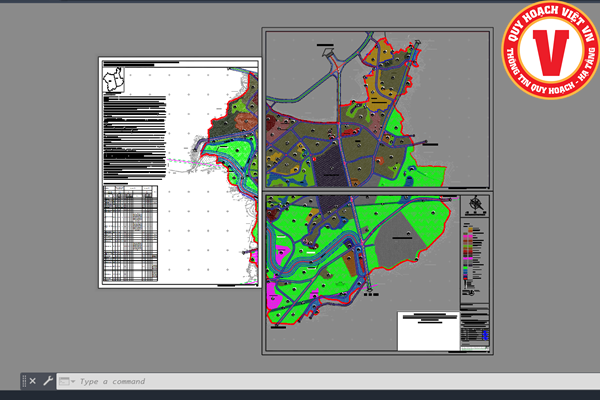This screenshot has width=600, height=400.
Task: Select the white title box at bottom
Action: [x=427, y=330]
